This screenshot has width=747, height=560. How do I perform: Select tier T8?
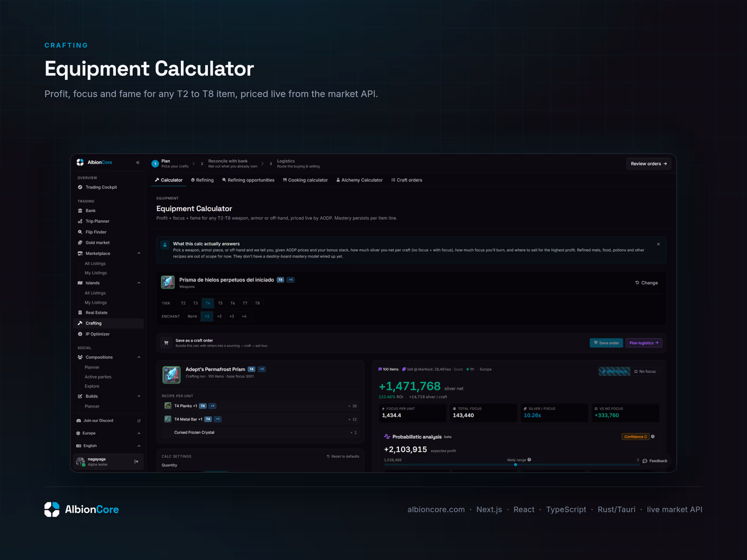point(258,304)
